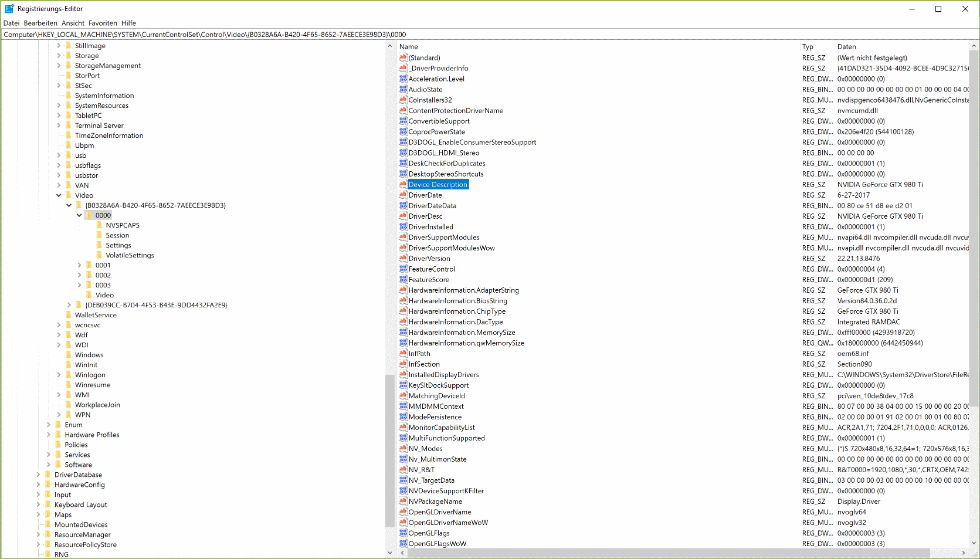Click the folder icon of NVSPCAPS key
Viewport: 980px width, 559px height.
pos(99,225)
